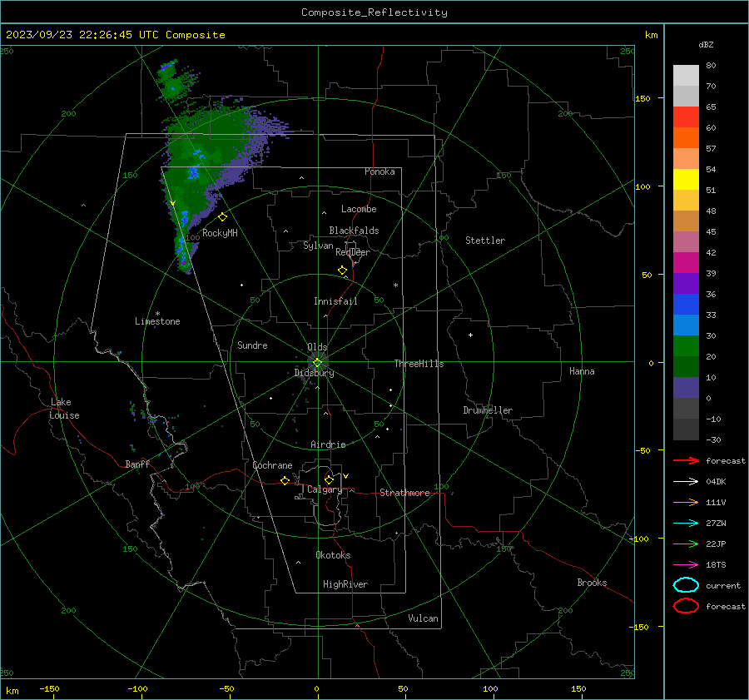749x700 pixels.
Task: Click the RockyMH label
Action: click(220, 233)
